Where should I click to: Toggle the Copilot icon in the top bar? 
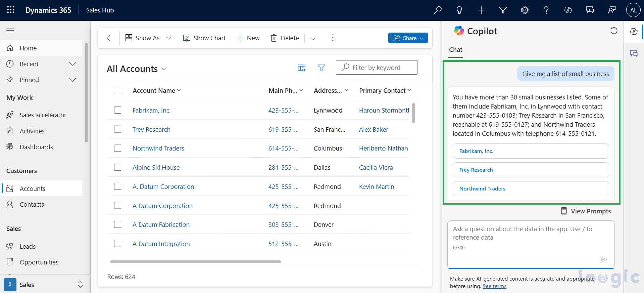[568, 10]
